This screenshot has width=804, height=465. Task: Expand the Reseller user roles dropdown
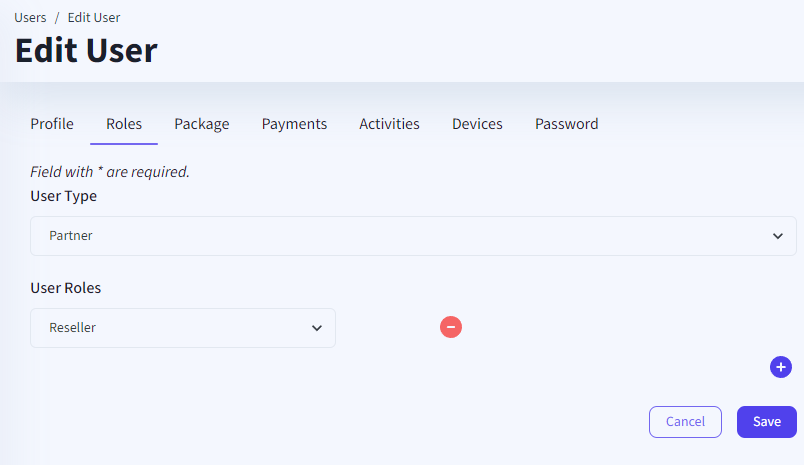pyautogui.click(x=183, y=328)
